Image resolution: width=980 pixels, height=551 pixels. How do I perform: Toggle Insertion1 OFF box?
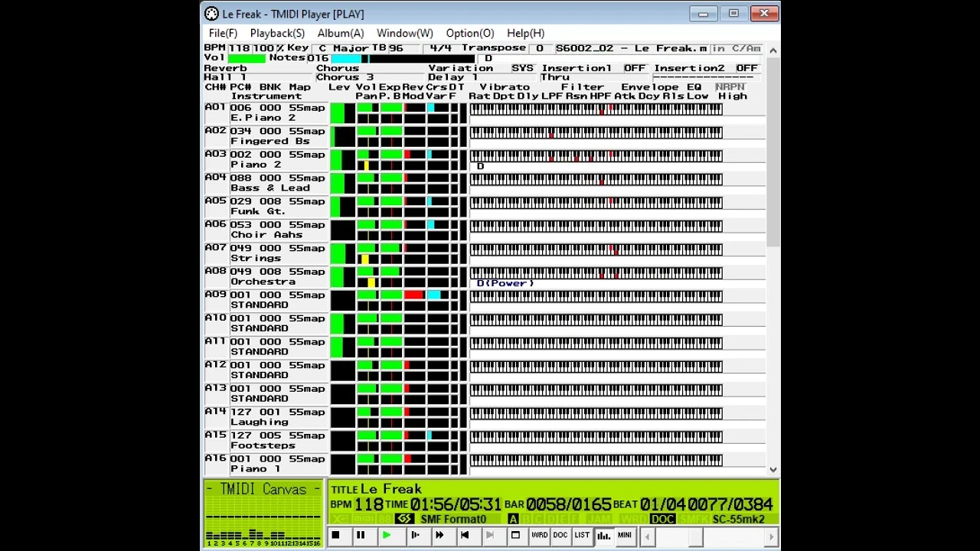(x=634, y=68)
